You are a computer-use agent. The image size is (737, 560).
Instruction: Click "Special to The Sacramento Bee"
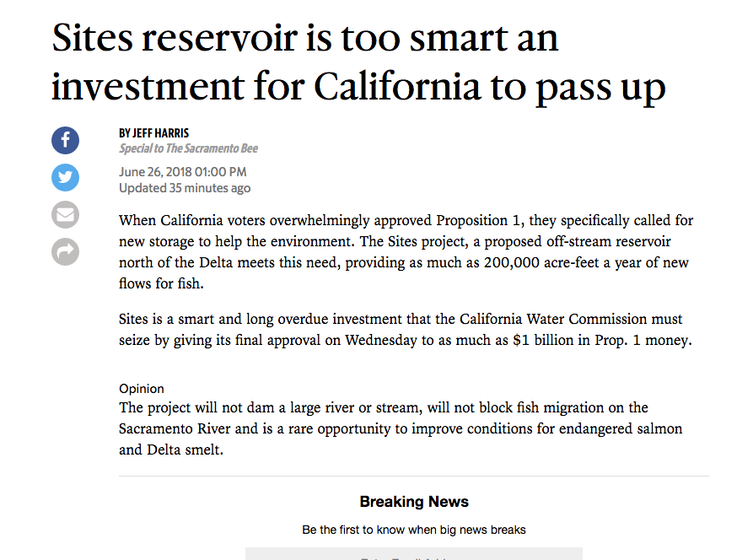(x=188, y=148)
